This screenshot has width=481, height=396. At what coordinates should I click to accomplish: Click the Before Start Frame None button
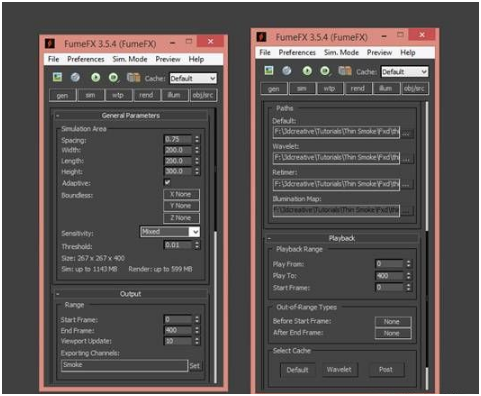(393, 322)
